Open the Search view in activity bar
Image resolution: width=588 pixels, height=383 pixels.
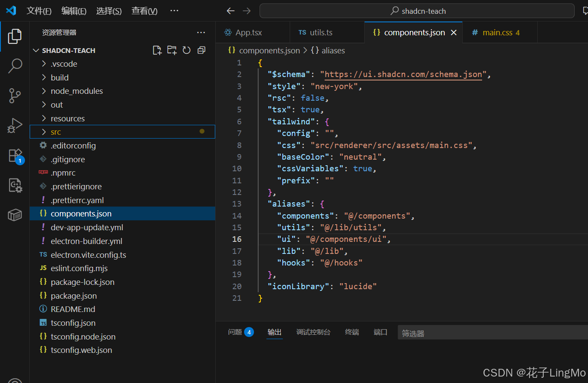pyautogui.click(x=15, y=66)
